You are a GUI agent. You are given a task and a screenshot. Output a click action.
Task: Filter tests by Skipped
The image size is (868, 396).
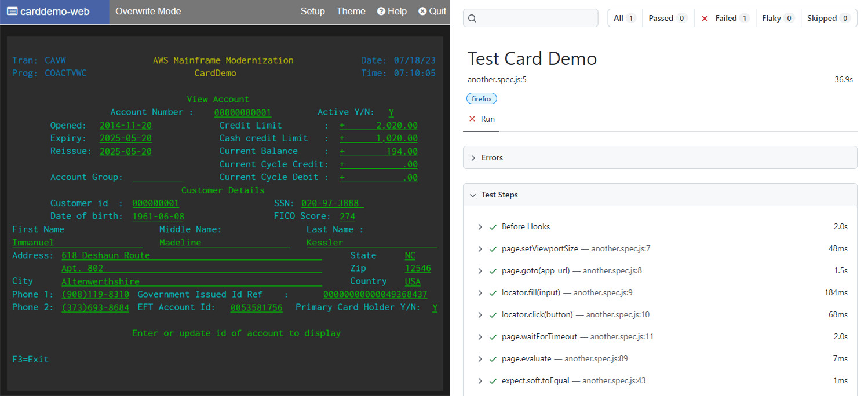tap(829, 19)
